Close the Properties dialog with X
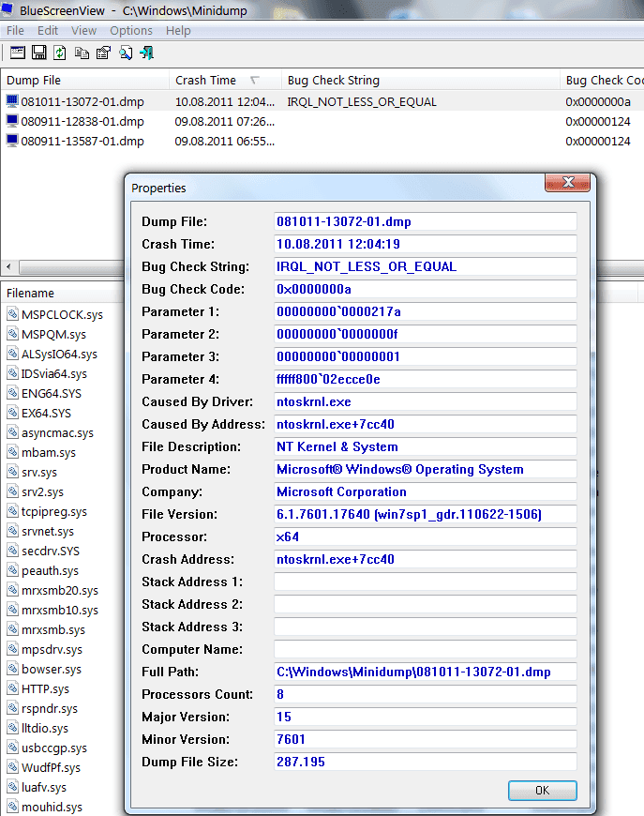Screen dimensions: 644x816 tap(568, 182)
